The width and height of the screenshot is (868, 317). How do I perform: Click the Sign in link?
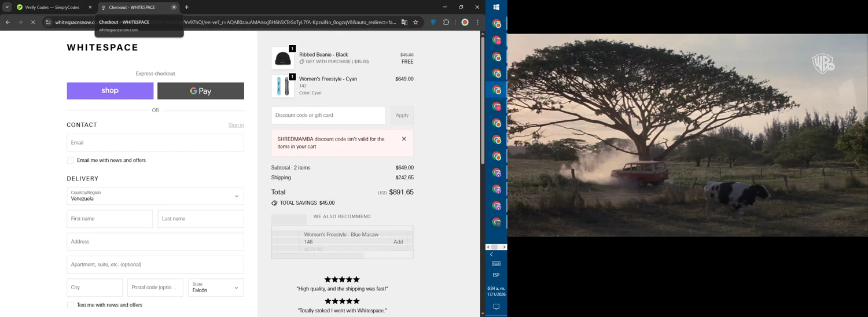236,125
